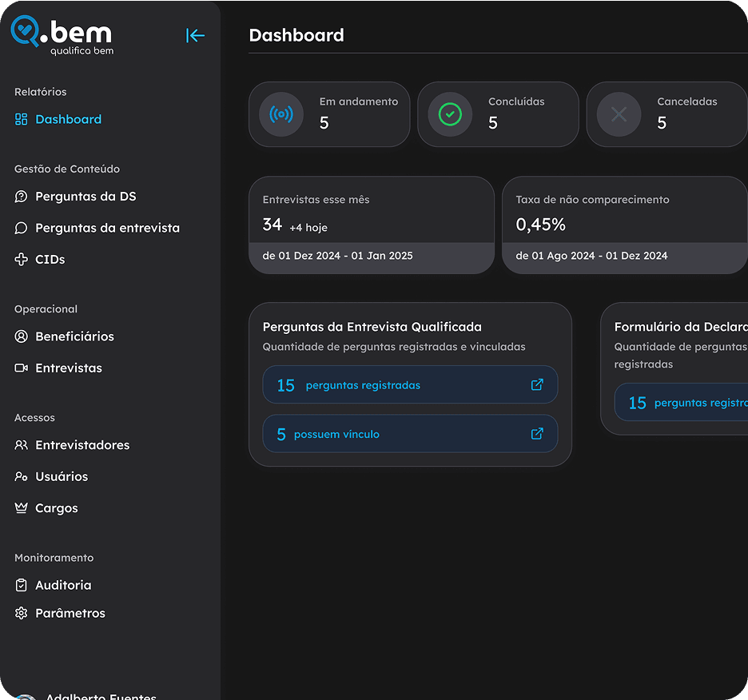Click the Em andamento broadcast icon
Viewport: 748px width, 700px height.
281,114
